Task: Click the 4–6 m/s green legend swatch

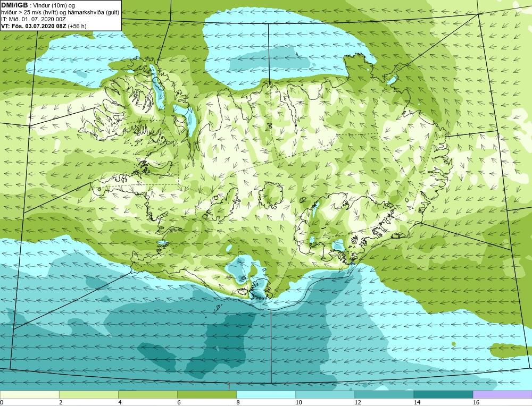Action: 147,394
